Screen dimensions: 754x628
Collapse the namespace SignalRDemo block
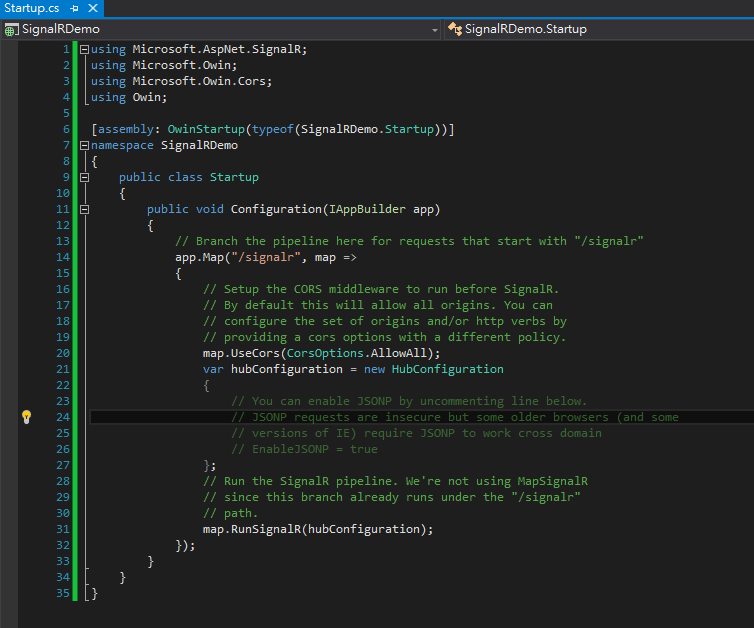click(84, 145)
